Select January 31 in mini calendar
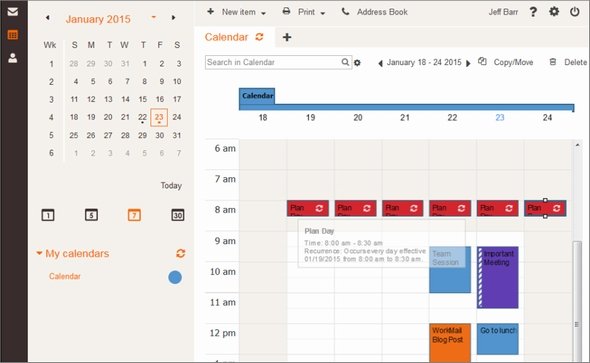Viewport: 590px width, 363px height. coord(177,135)
